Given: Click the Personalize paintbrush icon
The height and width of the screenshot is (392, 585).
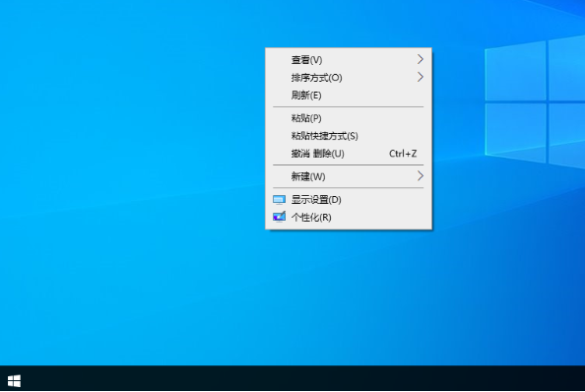Looking at the screenshot, I should [279, 217].
